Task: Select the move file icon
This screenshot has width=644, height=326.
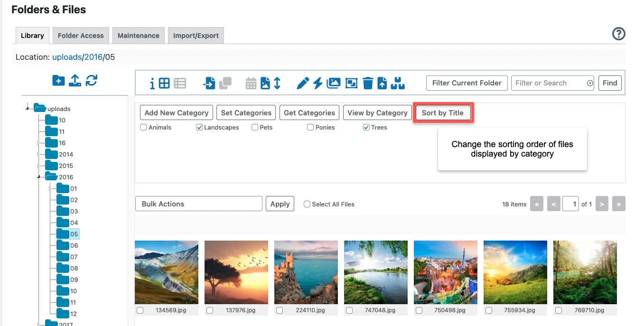Action: 209,83
